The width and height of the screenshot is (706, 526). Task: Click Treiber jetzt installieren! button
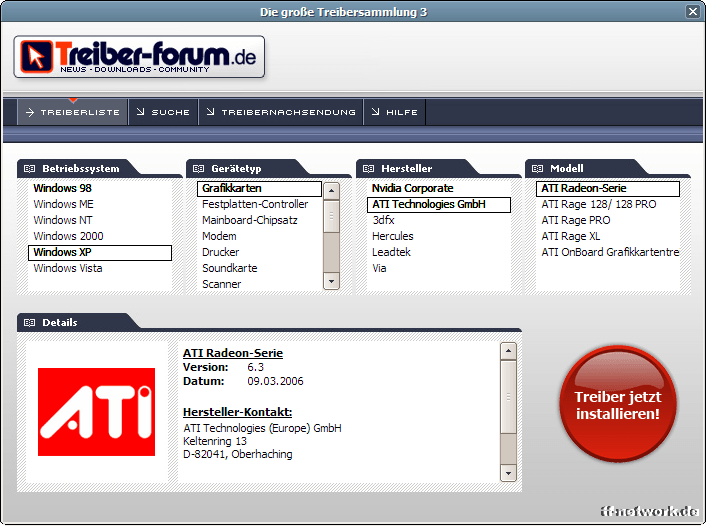pyautogui.click(x=618, y=404)
